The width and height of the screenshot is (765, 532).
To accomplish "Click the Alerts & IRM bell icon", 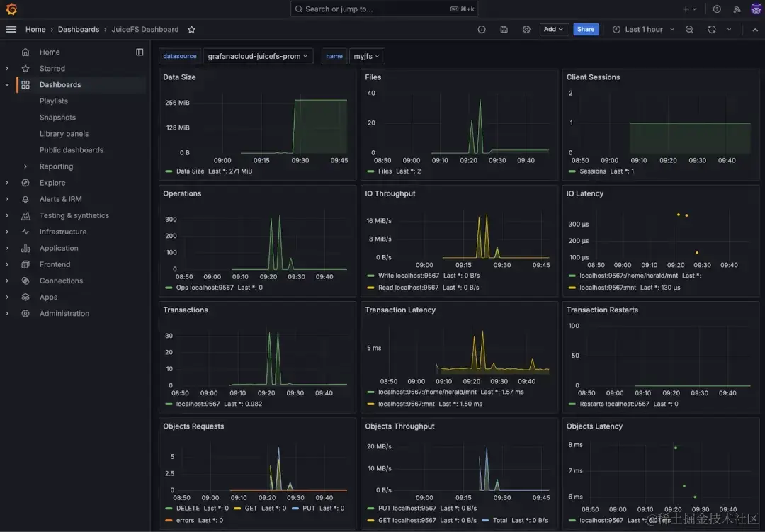I will (25, 199).
